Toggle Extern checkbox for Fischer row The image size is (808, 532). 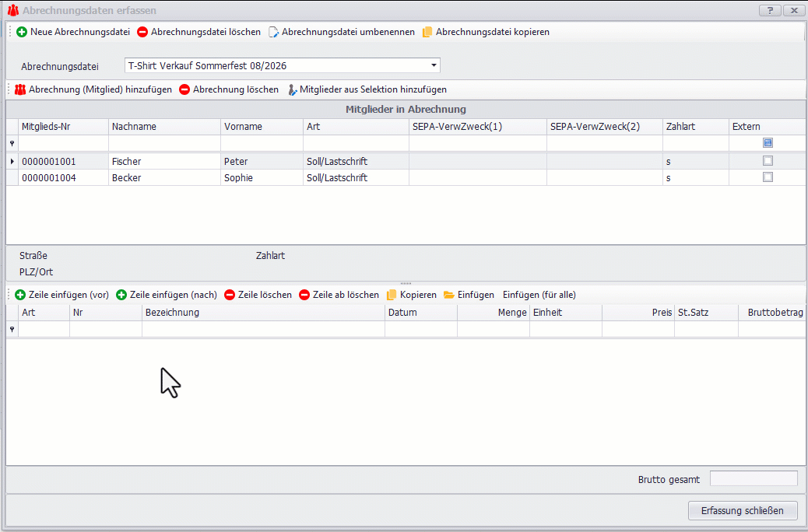pyautogui.click(x=768, y=161)
